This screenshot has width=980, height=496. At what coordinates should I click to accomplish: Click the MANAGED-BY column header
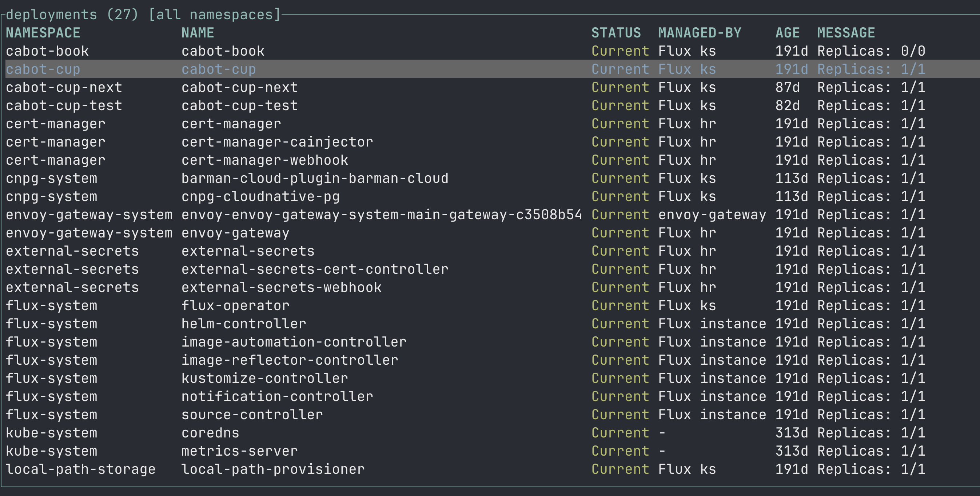coord(700,33)
